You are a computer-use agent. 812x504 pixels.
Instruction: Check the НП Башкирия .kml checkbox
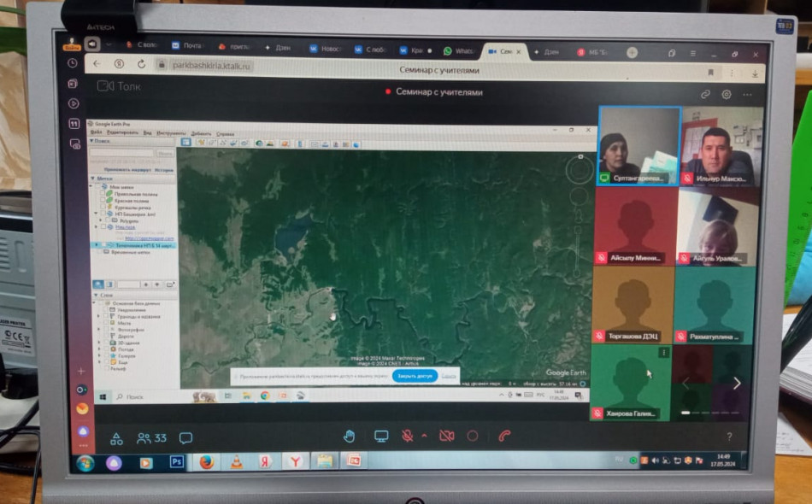click(103, 214)
